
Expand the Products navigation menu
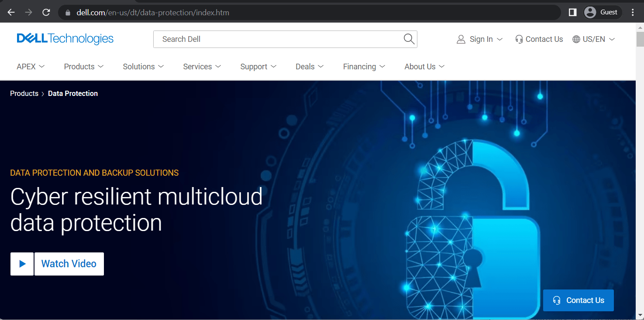(84, 67)
